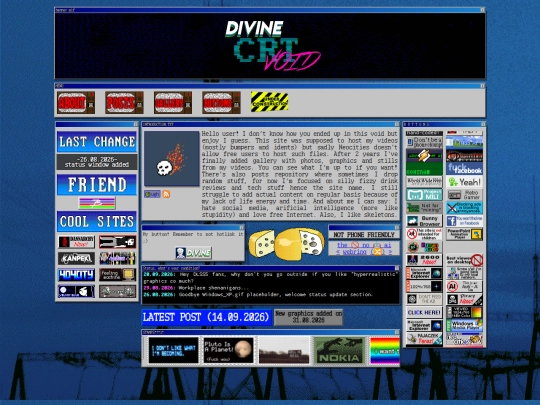Click the Retro Gamer badge

[464, 195]
